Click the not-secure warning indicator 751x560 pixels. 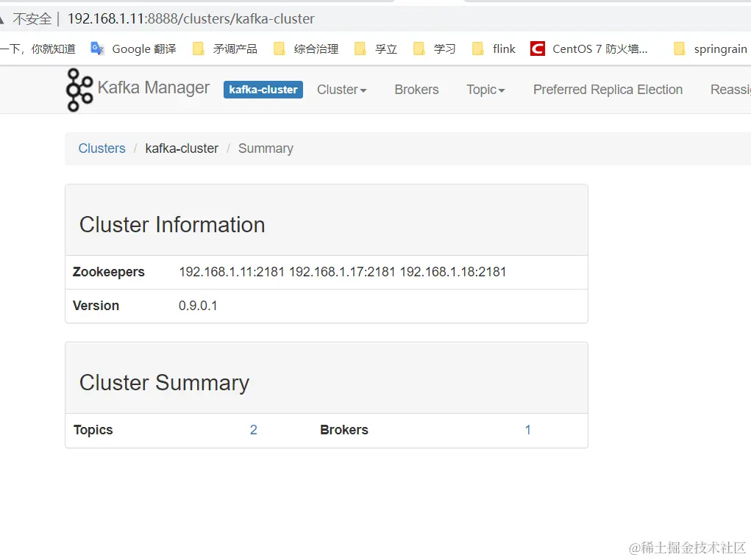click(26, 18)
